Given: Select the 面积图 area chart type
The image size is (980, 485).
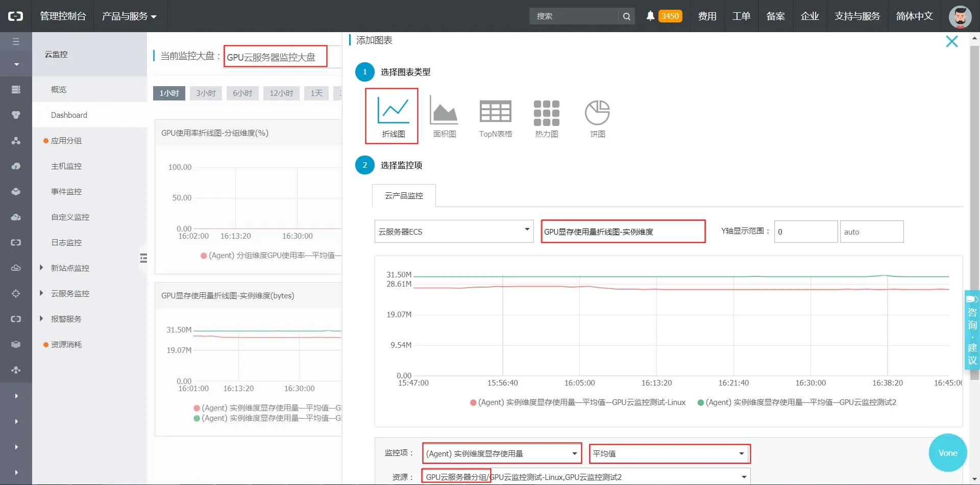Looking at the screenshot, I should coord(444,116).
